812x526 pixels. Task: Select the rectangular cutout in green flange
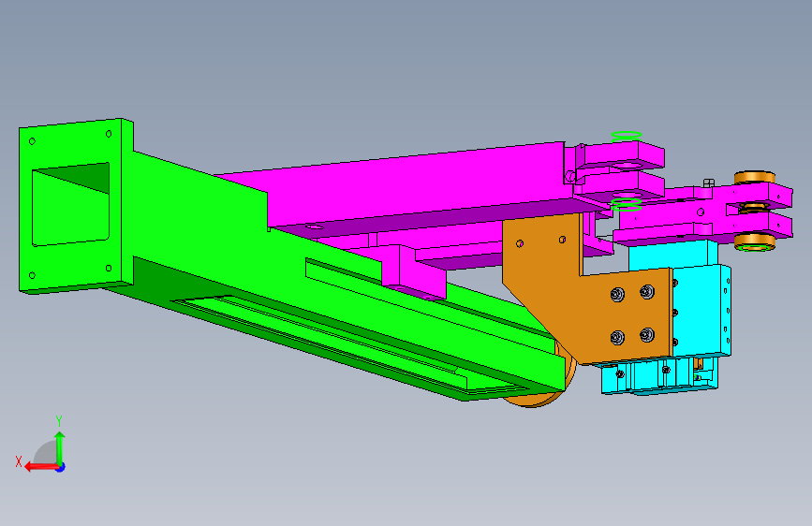click(x=71, y=204)
